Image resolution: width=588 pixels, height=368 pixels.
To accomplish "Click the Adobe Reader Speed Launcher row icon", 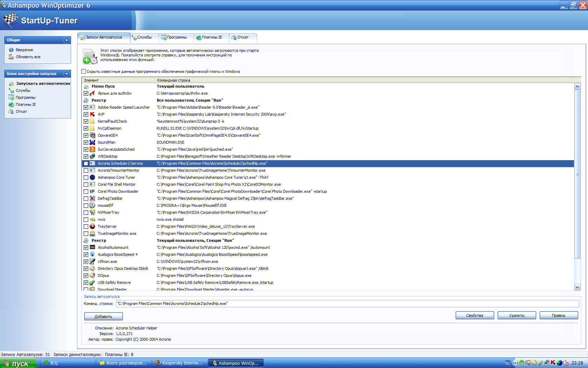I will 92,107.
